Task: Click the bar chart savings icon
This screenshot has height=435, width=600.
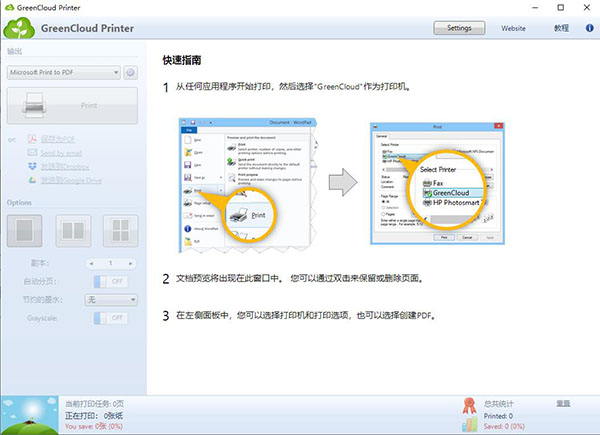Action: click(470, 424)
